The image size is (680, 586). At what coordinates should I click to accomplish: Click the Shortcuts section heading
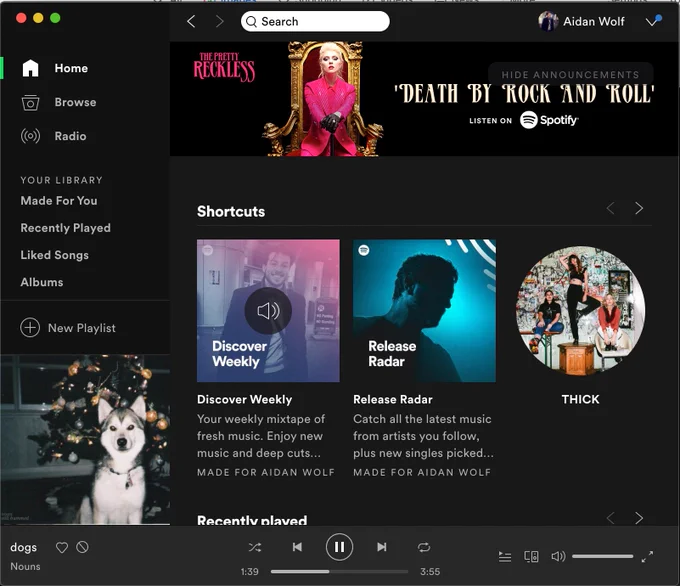coord(231,212)
